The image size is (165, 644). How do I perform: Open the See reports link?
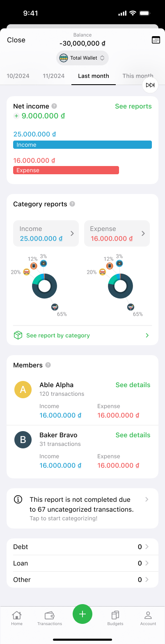point(133,106)
